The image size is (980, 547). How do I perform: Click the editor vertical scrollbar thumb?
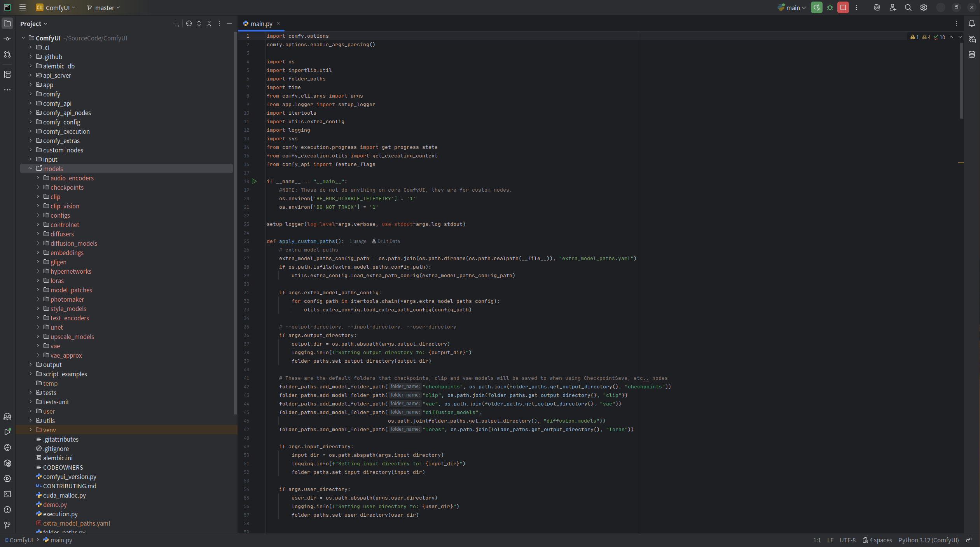click(961, 80)
